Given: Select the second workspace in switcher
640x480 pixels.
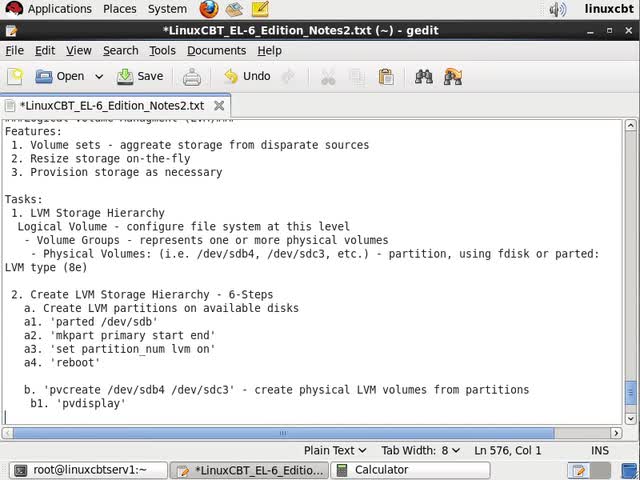Looking at the screenshot, I should [x=600, y=471].
